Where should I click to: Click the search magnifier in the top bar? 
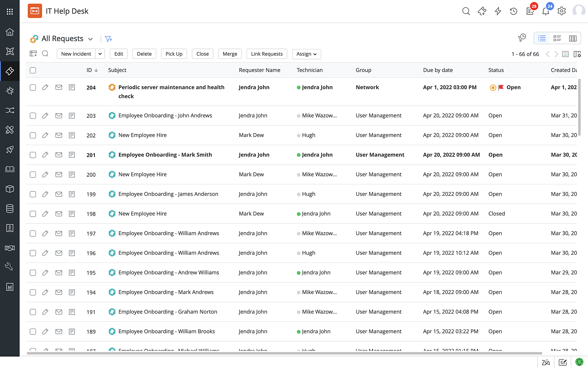point(466,11)
